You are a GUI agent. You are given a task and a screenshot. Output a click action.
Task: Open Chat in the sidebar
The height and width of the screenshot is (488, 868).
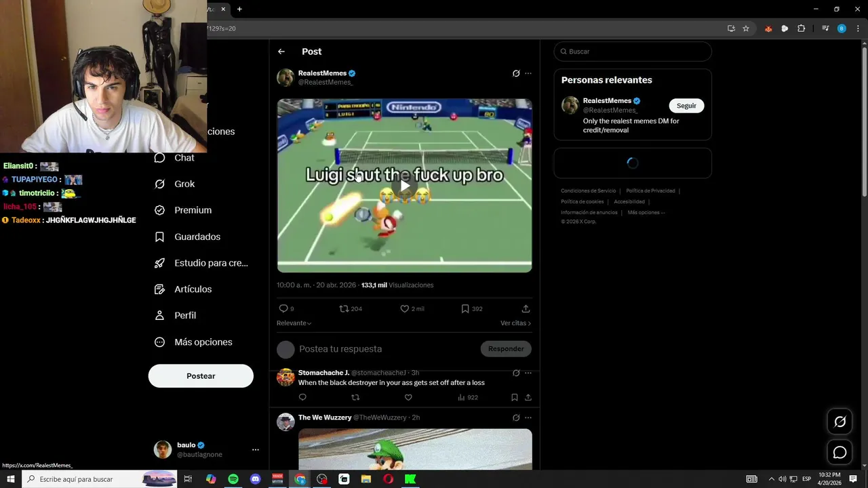tap(175, 158)
